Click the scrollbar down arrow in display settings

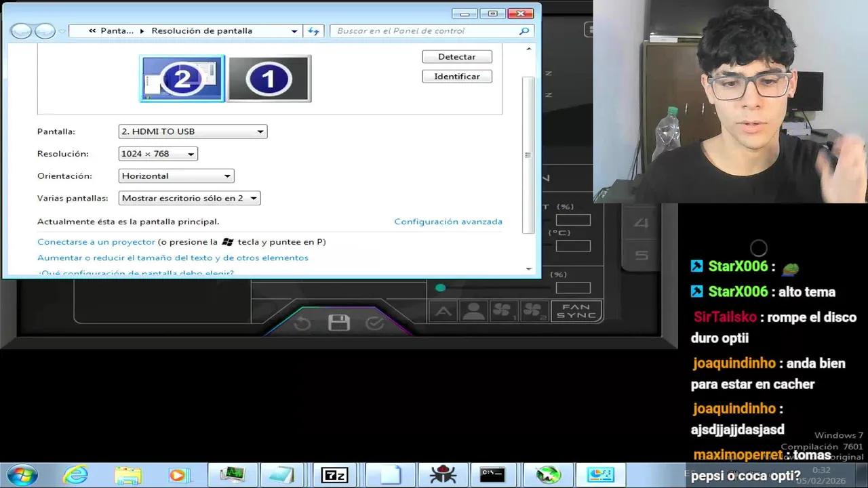529,269
